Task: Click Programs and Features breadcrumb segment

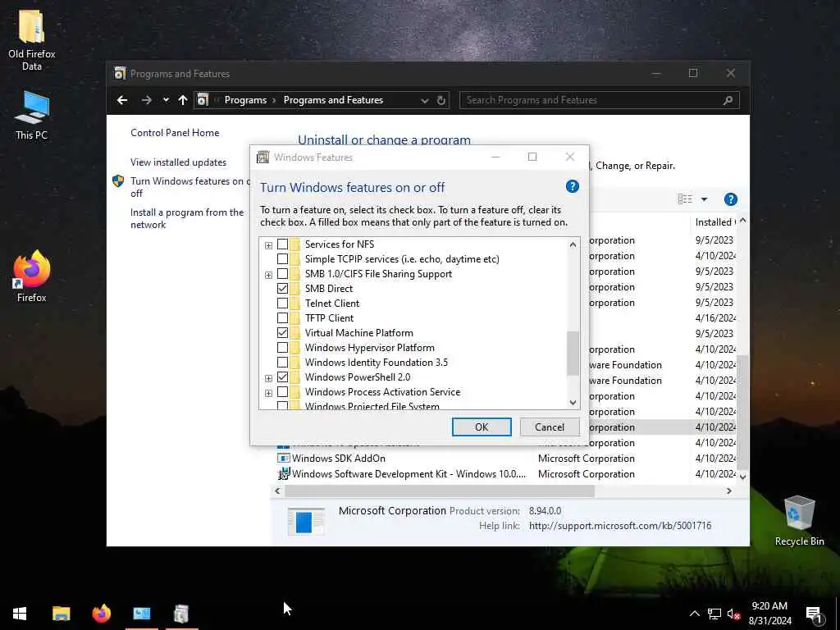Action: pos(333,100)
